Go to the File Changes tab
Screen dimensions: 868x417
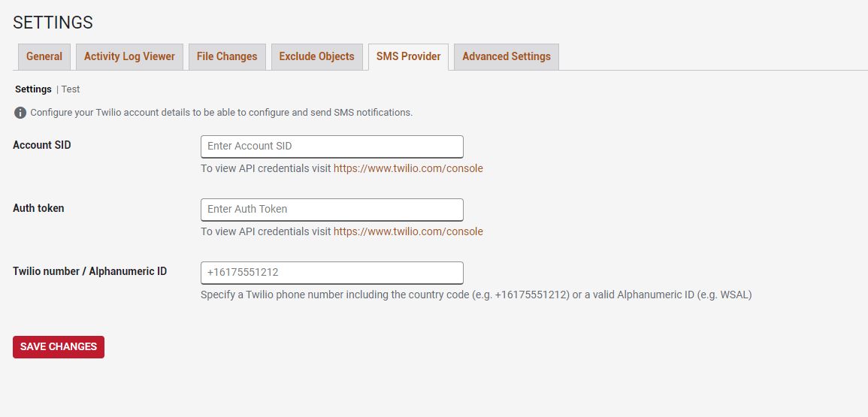click(227, 56)
